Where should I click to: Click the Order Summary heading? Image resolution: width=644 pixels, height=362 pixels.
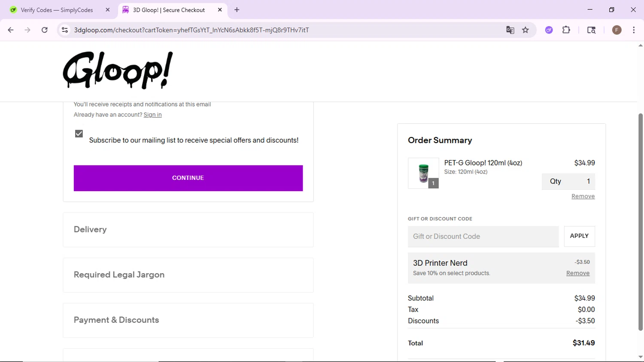[x=440, y=140]
